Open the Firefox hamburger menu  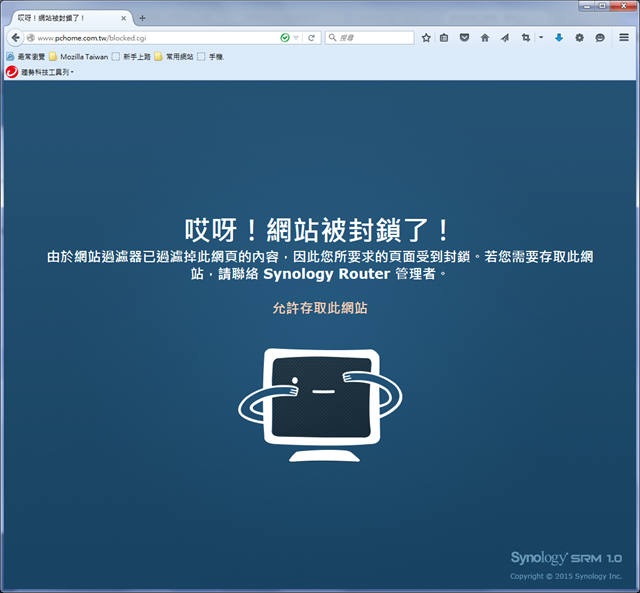[624, 38]
